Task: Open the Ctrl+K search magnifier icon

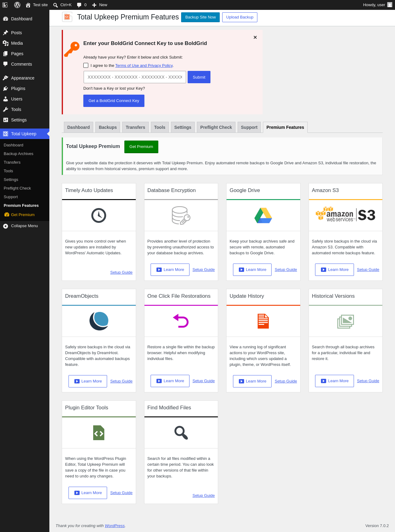Action: (56, 5)
